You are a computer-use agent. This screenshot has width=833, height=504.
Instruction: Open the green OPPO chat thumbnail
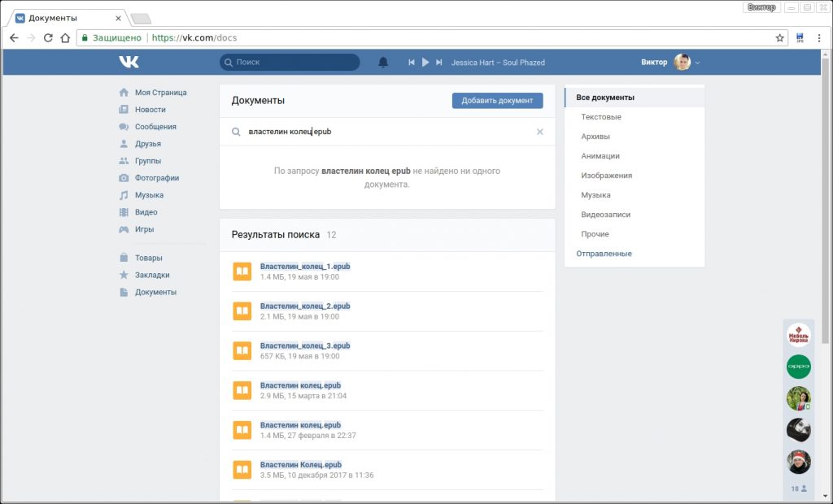click(x=799, y=367)
